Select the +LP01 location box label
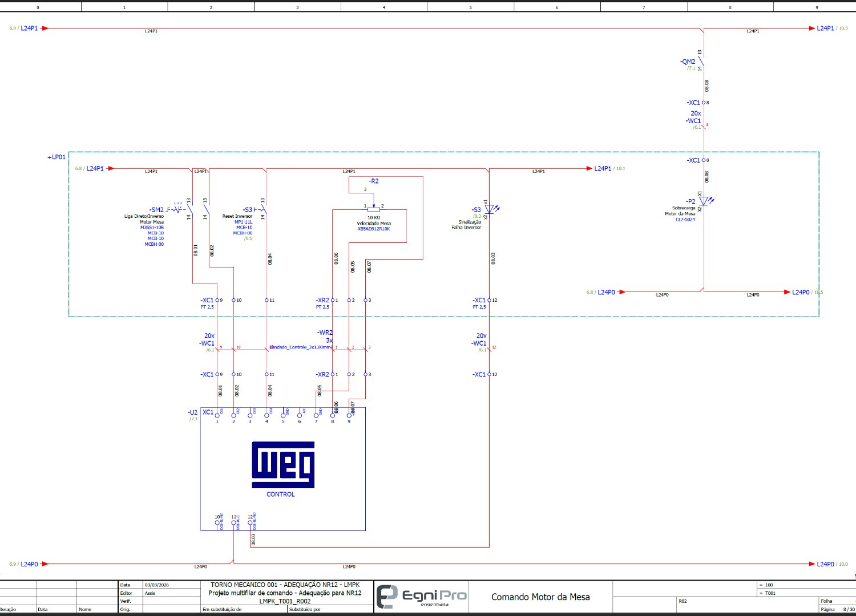 (x=56, y=157)
